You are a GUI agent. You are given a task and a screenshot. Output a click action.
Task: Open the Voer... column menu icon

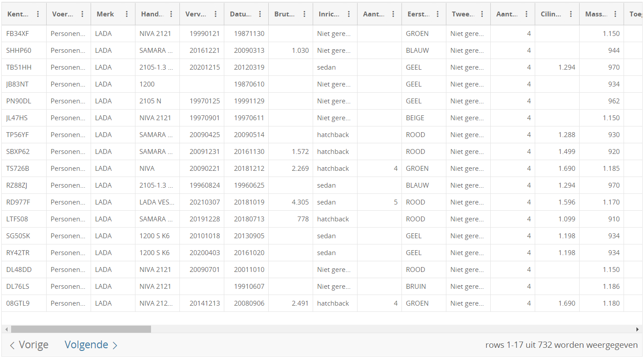82,14
